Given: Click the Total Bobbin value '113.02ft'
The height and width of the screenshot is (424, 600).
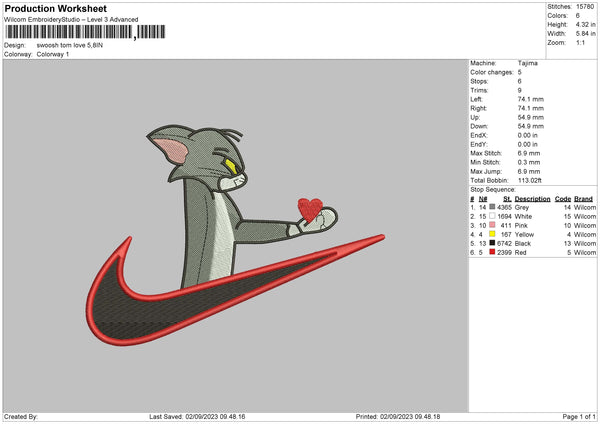Looking at the screenshot, I should (530, 181).
